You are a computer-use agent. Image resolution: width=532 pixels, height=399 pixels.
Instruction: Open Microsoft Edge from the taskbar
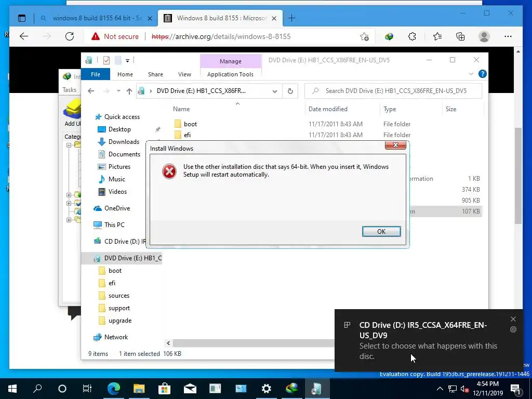click(x=114, y=389)
